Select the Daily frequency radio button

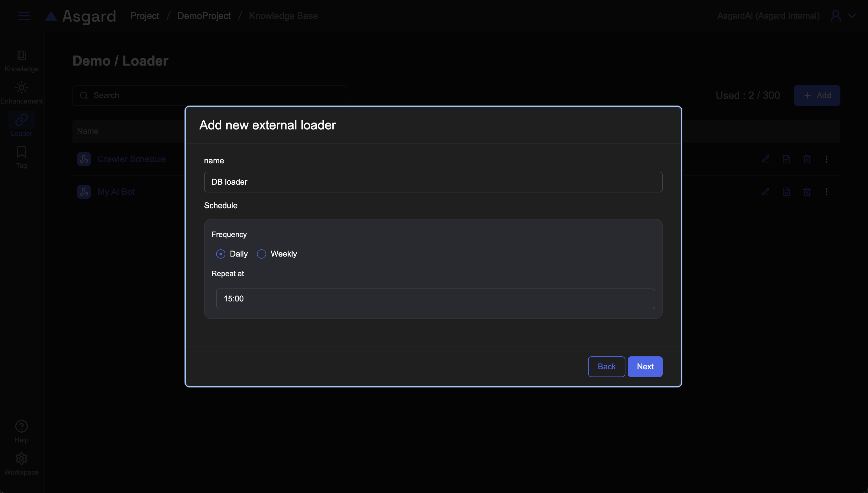tap(220, 254)
